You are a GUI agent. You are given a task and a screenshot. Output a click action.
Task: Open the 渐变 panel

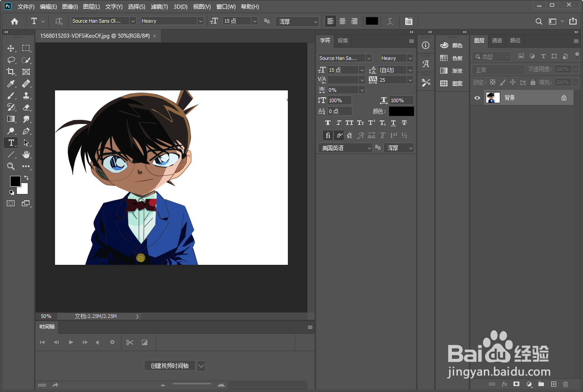click(452, 71)
